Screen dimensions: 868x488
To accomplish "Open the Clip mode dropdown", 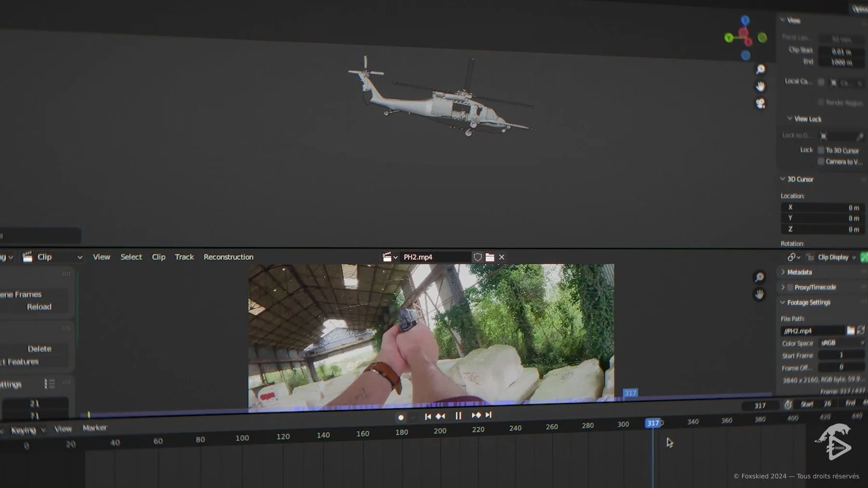I will 53,257.
